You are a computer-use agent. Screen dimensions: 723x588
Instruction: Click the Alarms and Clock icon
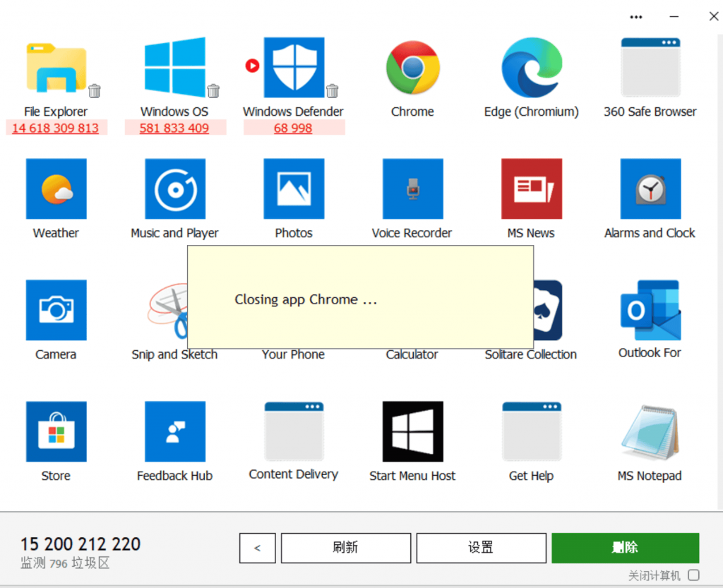pyautogui.click(x=649, y=188)
